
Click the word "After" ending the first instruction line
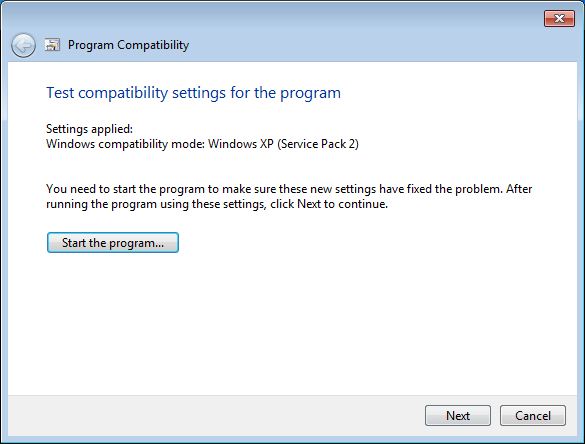pos(519,189)
